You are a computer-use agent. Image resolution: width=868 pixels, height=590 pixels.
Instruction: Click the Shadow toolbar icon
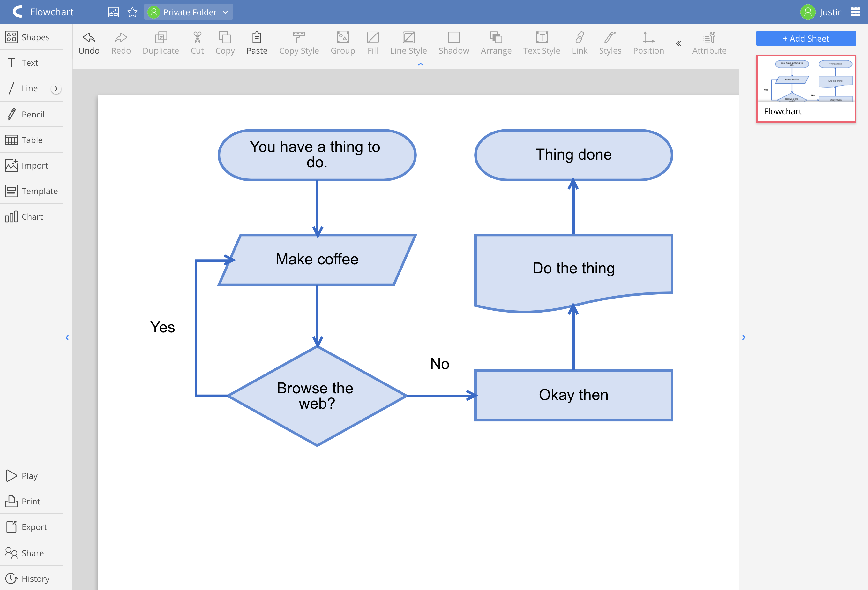pos(453,38)
